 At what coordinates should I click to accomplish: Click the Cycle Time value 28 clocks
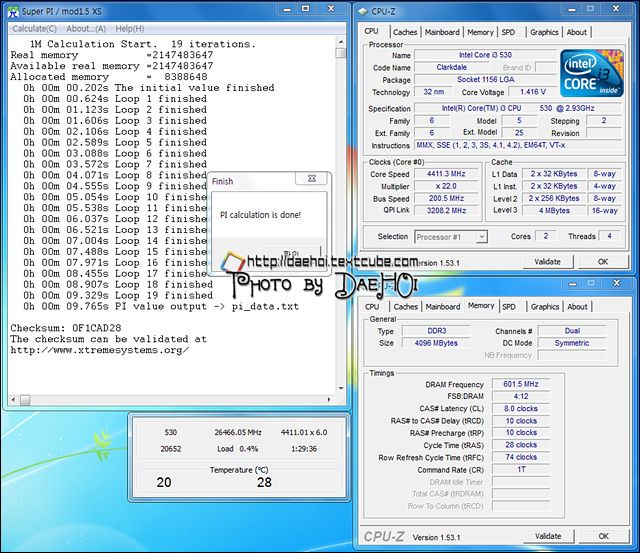point(521,445)
